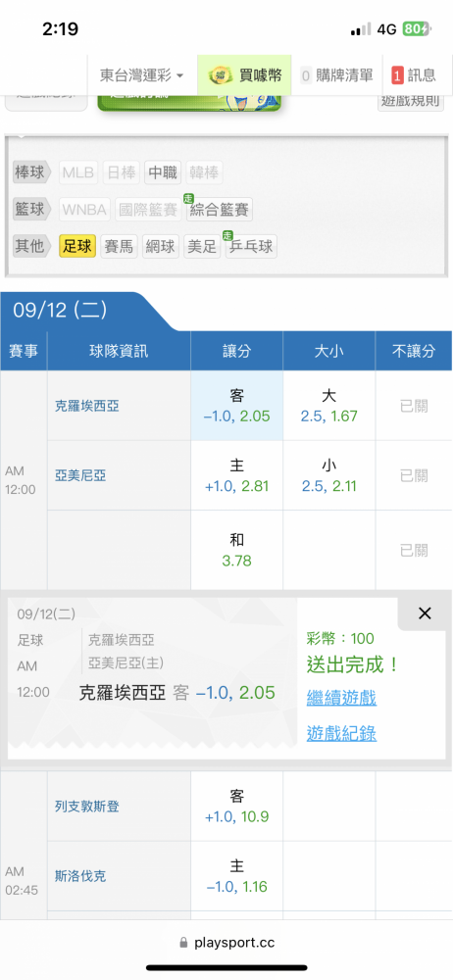The height and width of the screenshot is (980, 453).
Task: Switch to 賽馬 category
Action: 119,246
